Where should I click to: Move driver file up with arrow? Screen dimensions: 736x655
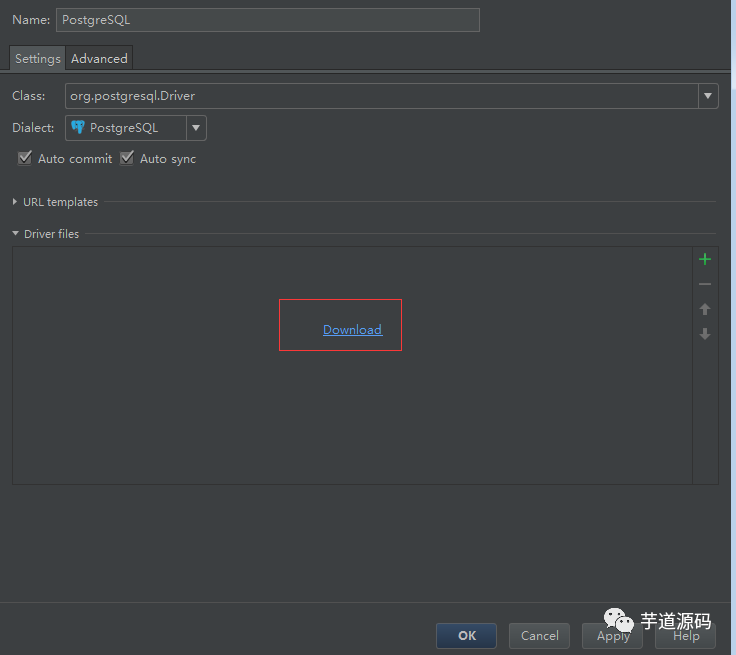pyautogui.click(x=705, y=309)
